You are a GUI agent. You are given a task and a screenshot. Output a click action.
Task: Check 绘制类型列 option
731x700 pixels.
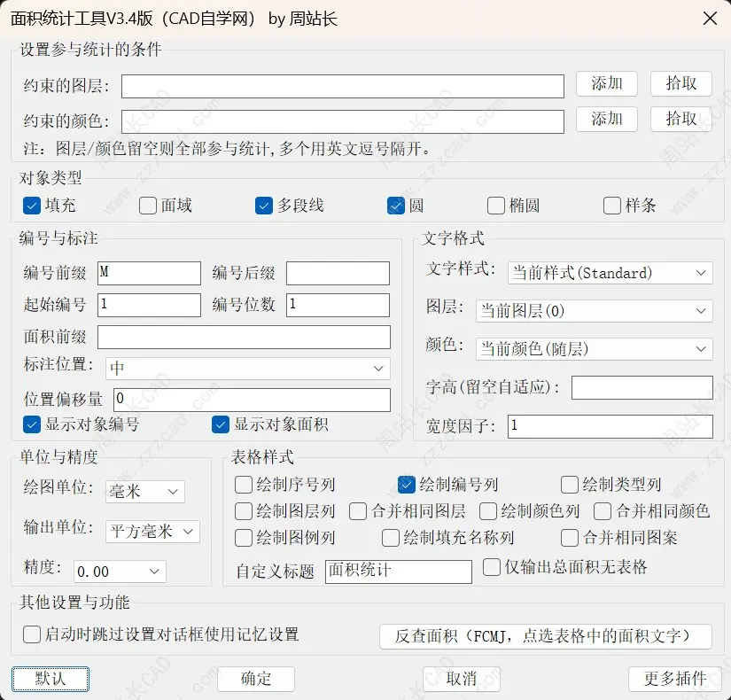pyautogui.click(x=569, y=485)
